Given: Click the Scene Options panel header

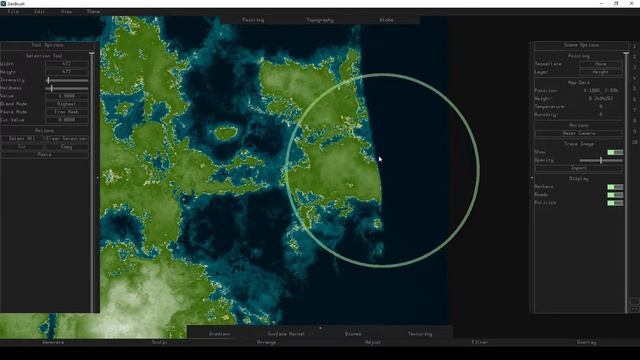Looking at the screenshot, I should coord(581,45).
